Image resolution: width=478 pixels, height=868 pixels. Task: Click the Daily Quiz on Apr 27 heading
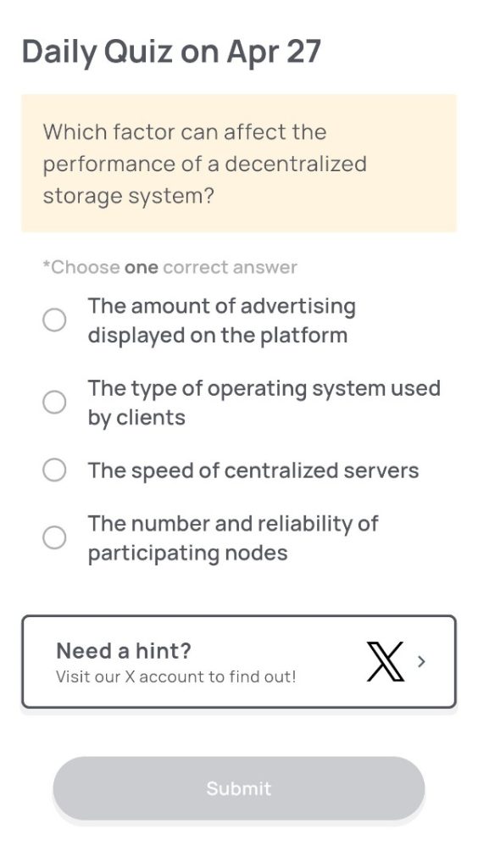pyautogui.click(x=171, y=52)
